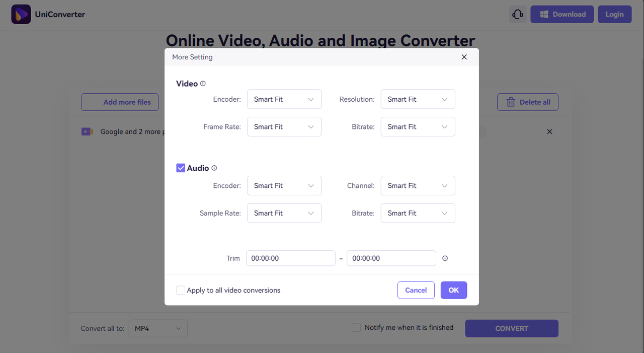The image size is (644, 353).
Task: Click Windows logo in Download button
Action: coord(544,14)
